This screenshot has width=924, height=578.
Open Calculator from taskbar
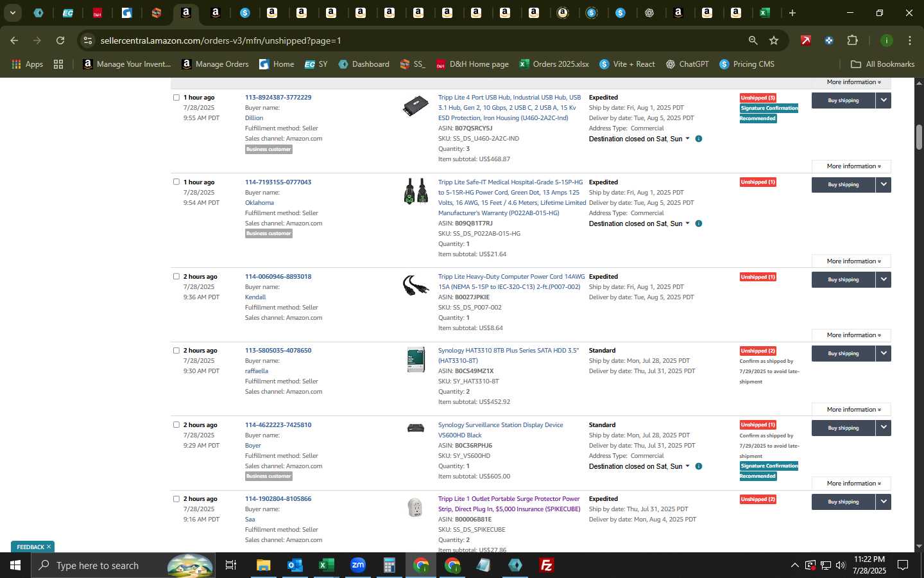(x=389, y=565)
